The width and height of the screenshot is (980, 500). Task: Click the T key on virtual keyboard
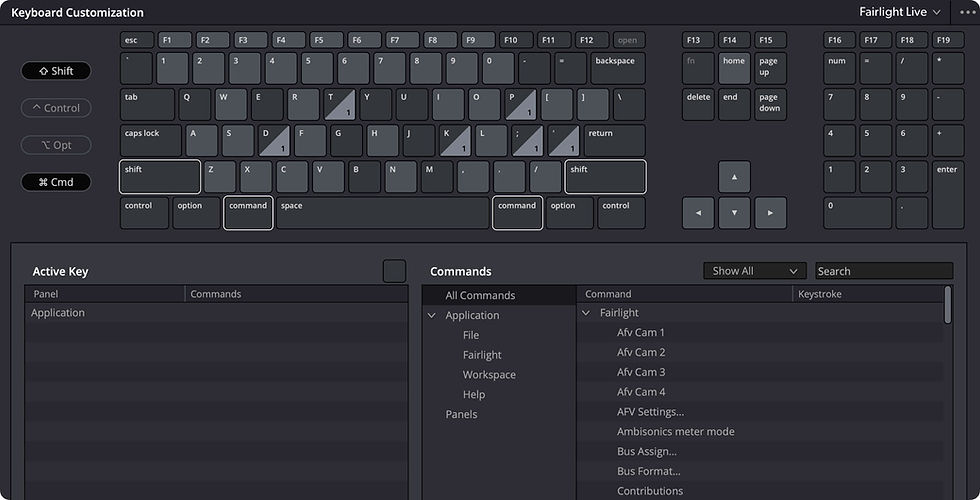pyautogui.click(x=339, y=104)
